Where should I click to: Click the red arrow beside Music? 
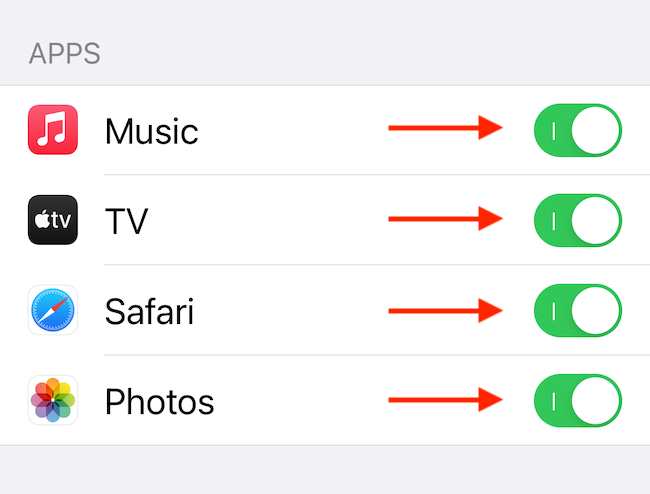click(445, 128)
